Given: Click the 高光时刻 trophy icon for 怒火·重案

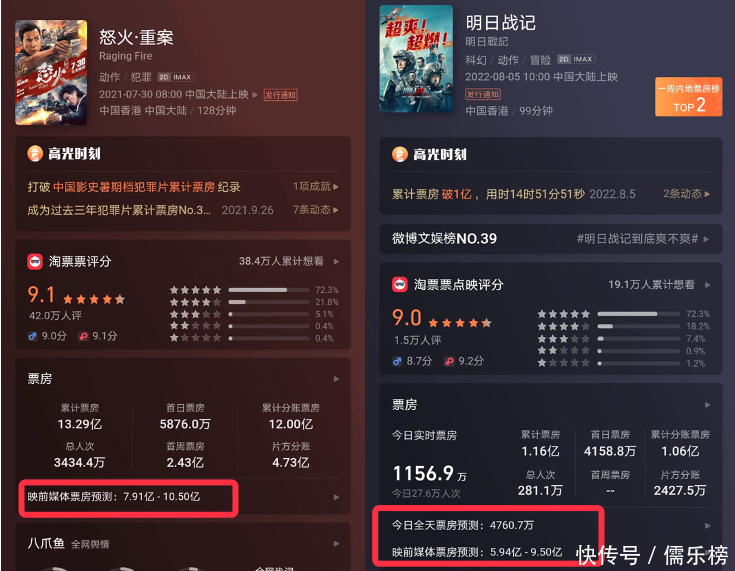Looking at the screenshot, I should (x=35, y=153).
